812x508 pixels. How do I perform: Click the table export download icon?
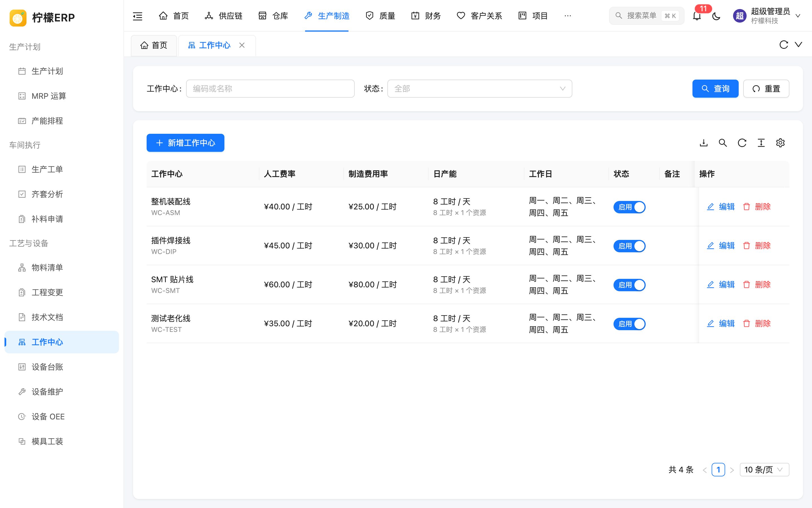[704, 143]
